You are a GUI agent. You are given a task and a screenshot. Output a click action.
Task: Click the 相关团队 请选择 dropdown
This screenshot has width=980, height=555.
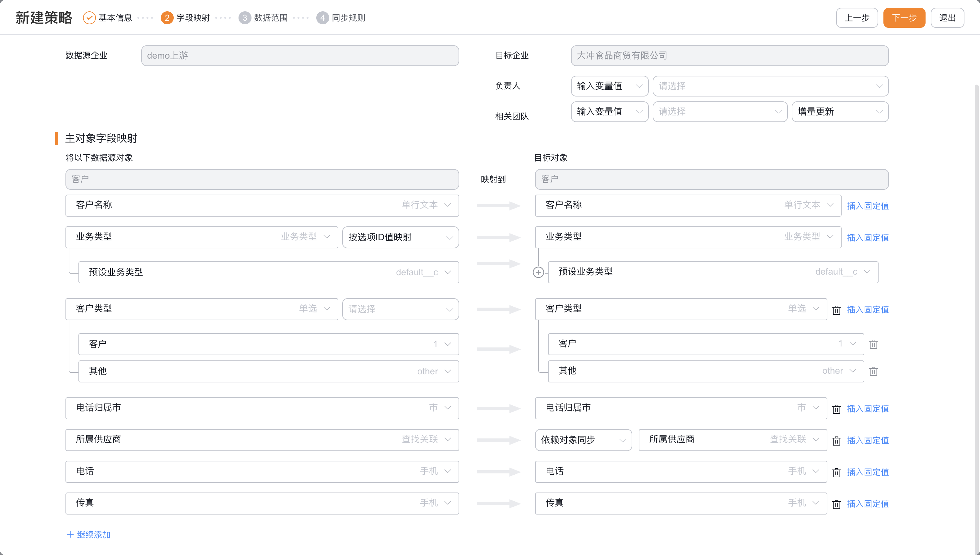720,112
